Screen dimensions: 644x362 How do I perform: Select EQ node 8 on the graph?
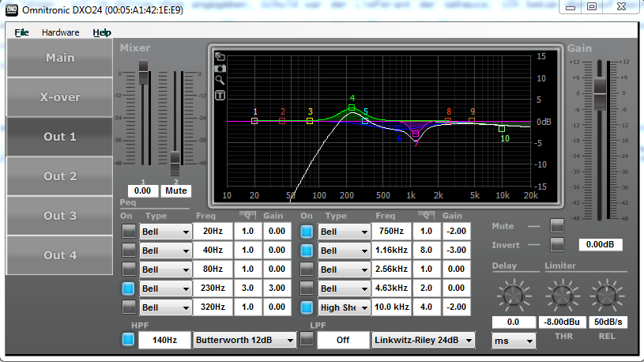coord(448,121)
